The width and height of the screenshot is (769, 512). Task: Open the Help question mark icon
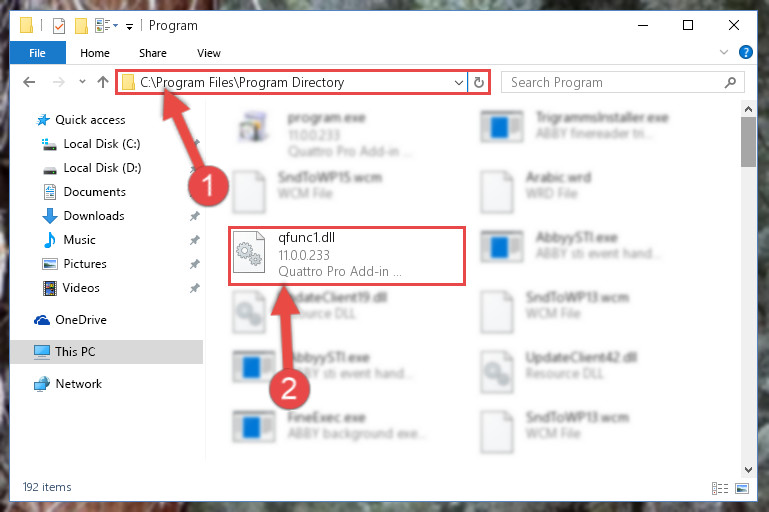[745, 52]
